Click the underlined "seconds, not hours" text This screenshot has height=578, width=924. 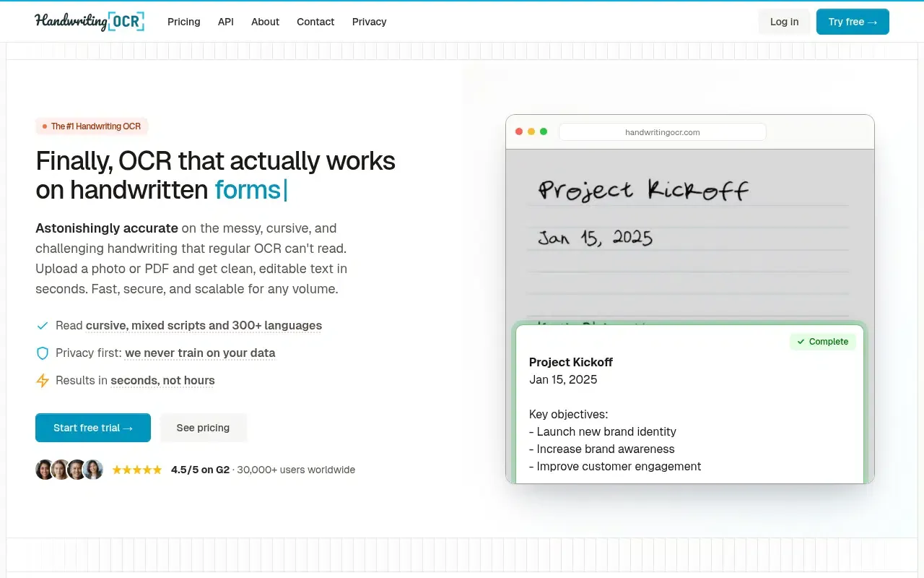click(162, 381)
